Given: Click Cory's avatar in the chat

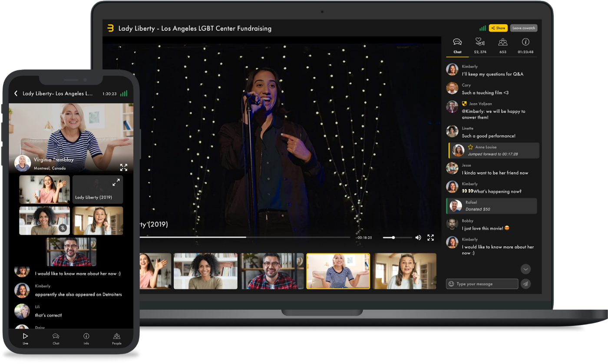Looking at the screenshot, I should pyautogui.click(x=452, y=88).
